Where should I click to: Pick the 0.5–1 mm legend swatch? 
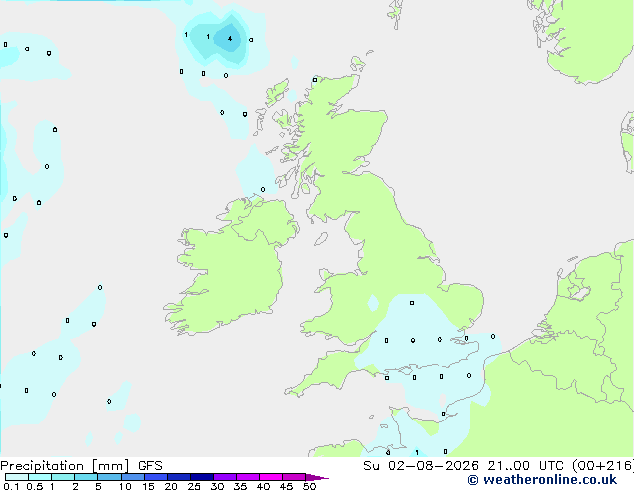[x=40, y=477]
